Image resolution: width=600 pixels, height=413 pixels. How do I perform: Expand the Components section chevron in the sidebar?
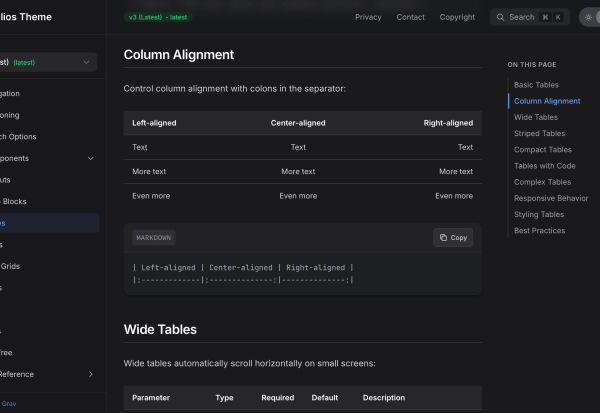[x=91, y=158]
